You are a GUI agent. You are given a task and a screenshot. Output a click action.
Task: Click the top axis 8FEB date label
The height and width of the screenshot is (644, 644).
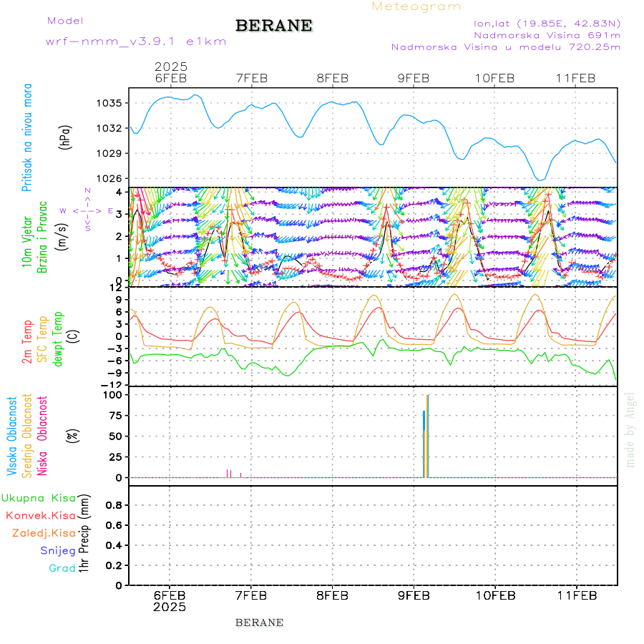[x=333, y=78]
